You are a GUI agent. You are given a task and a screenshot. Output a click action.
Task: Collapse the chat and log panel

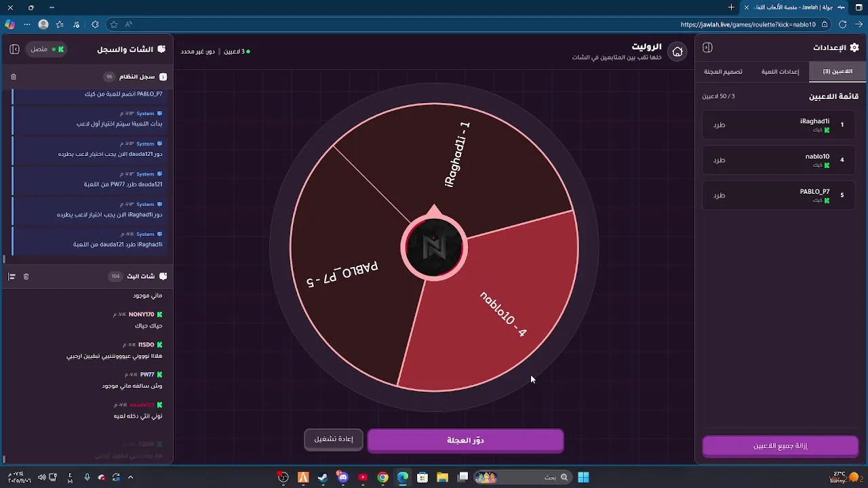point(14,49)
